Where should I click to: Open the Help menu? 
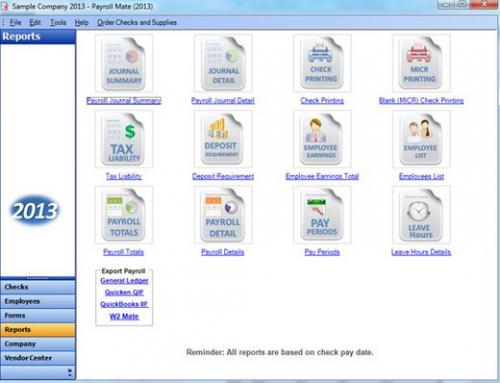[81, 22]
